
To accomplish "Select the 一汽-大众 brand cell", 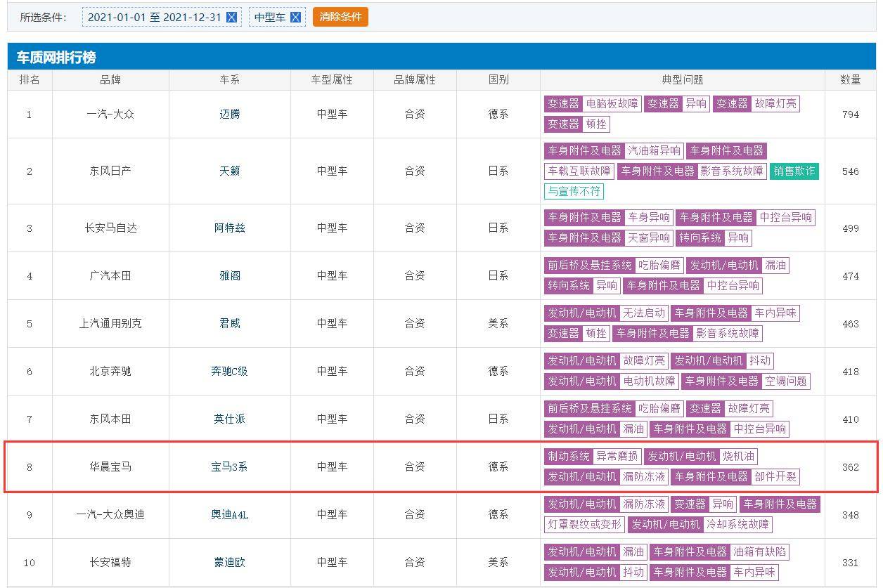I will 110,114.
